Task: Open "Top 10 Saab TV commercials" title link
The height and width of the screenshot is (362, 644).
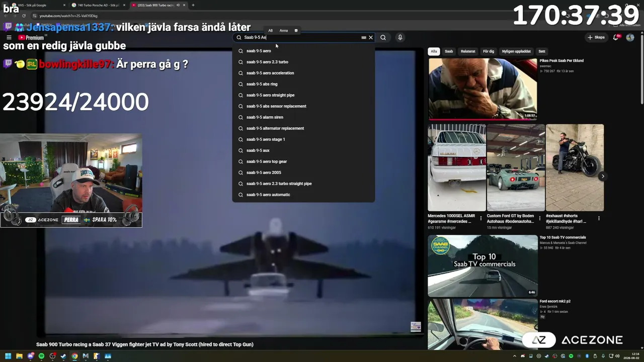Action: coord(563,237)
